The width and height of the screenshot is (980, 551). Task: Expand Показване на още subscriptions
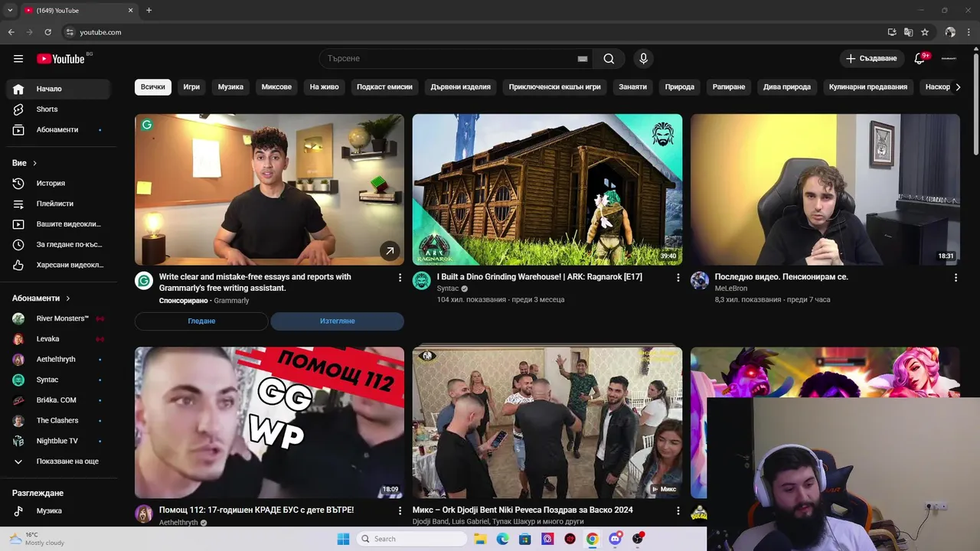(58, 461)
